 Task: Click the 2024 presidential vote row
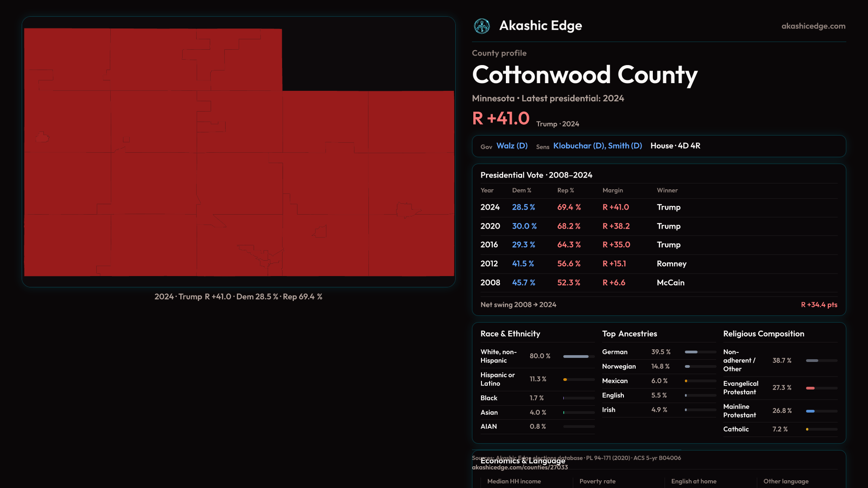coord(658,207)
